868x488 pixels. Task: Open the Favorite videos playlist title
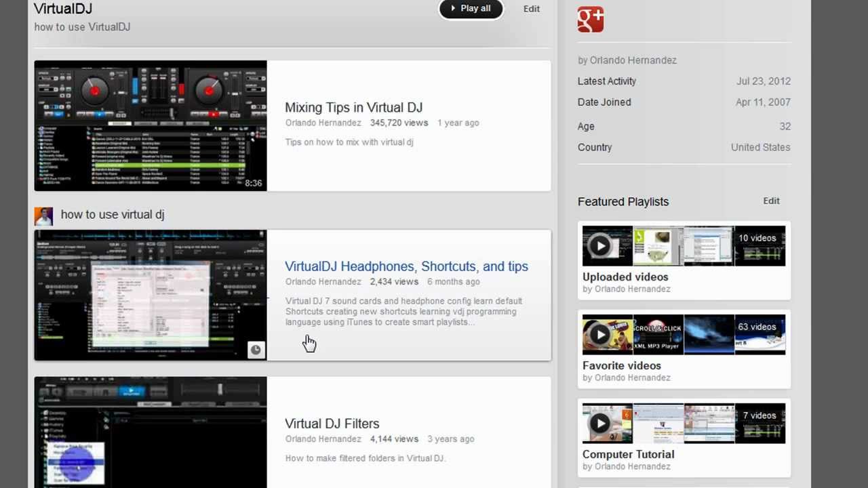(x=621, y=365)
